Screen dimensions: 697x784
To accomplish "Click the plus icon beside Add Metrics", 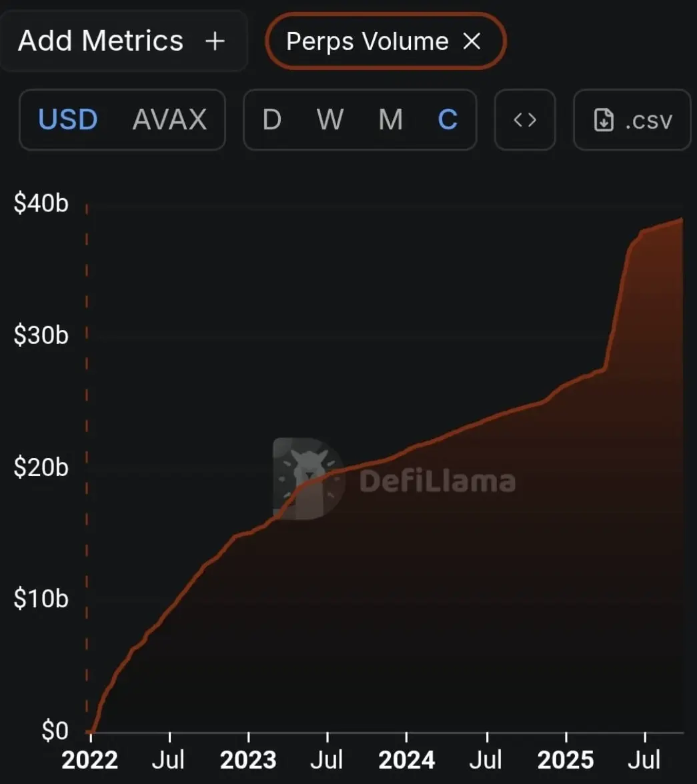I will [215, 41].
